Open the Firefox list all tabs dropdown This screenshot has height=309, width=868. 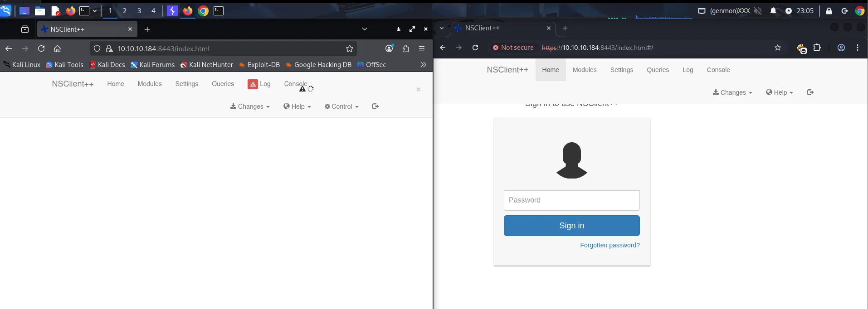pos(364,29)
